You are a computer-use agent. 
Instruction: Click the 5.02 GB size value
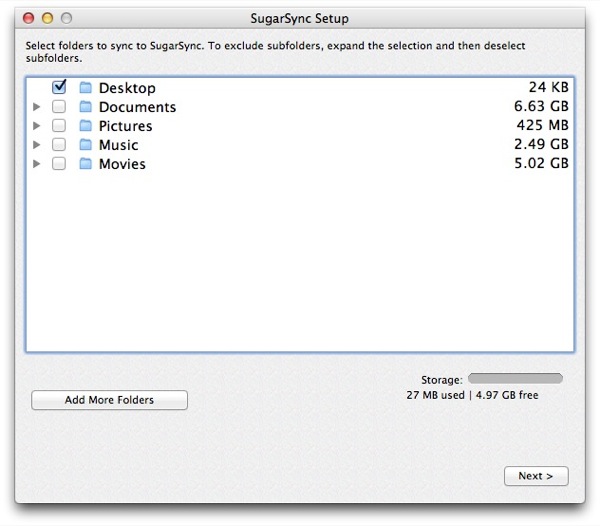(541, 163)
